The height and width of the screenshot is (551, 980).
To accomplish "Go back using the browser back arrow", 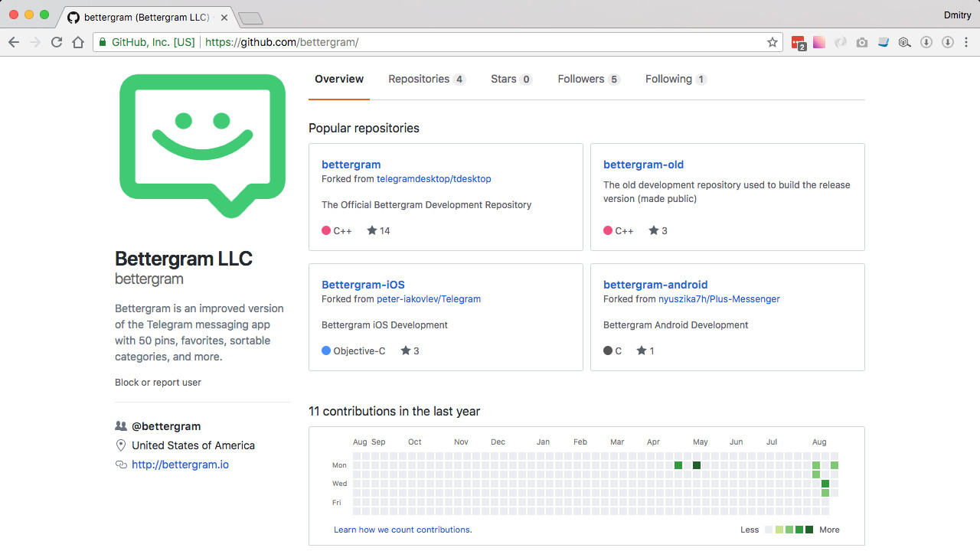I will pyautogui.click(x=14, y=42).
